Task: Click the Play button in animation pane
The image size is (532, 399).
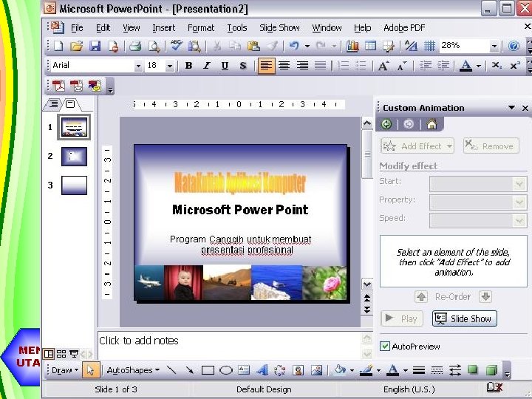Action: [402, 318]
